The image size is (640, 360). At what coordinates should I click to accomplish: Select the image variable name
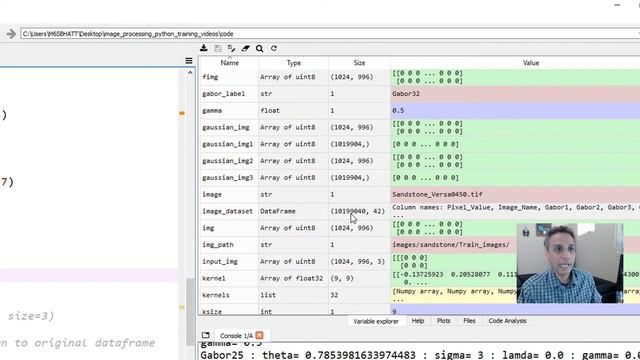coord(212,194)
